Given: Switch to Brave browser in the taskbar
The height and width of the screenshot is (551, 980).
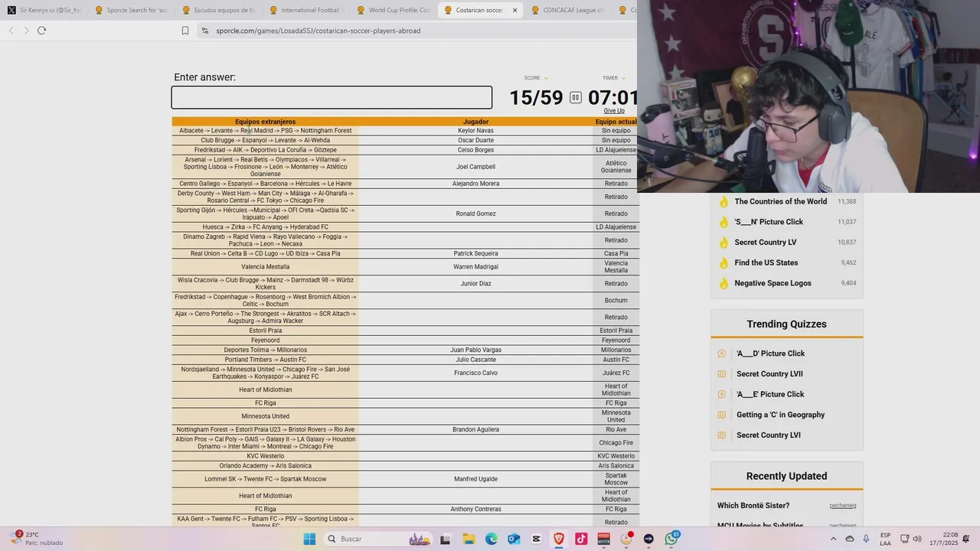Looking at the screenshot, I should (559, 539).
